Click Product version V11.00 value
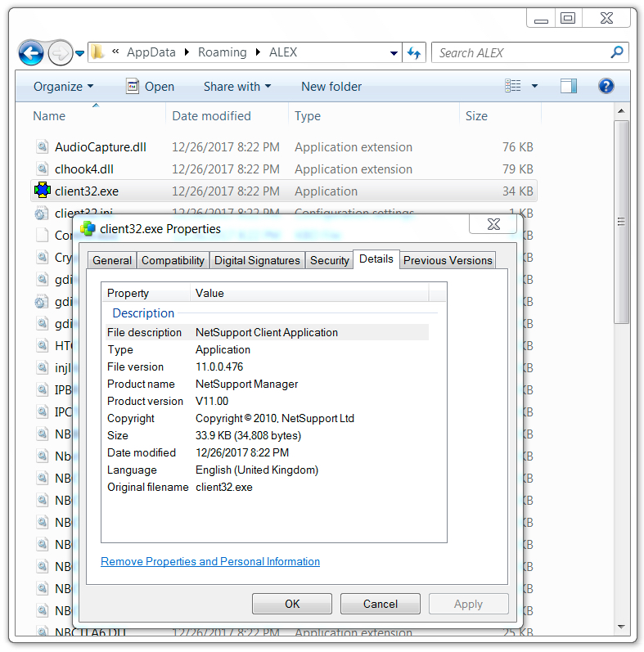The image size is (644, 652). 212,402
